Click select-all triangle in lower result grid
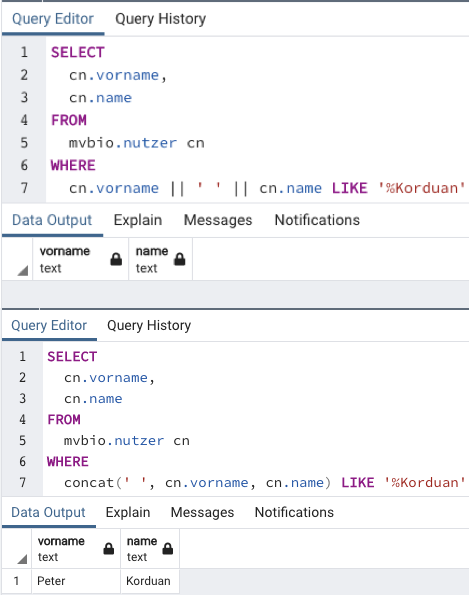 [22, 559]
